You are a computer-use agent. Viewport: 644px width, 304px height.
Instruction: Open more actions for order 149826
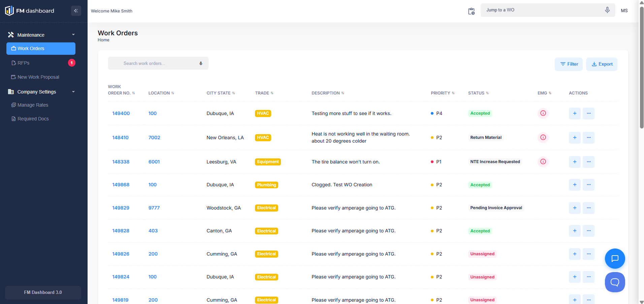coord(589,254)
